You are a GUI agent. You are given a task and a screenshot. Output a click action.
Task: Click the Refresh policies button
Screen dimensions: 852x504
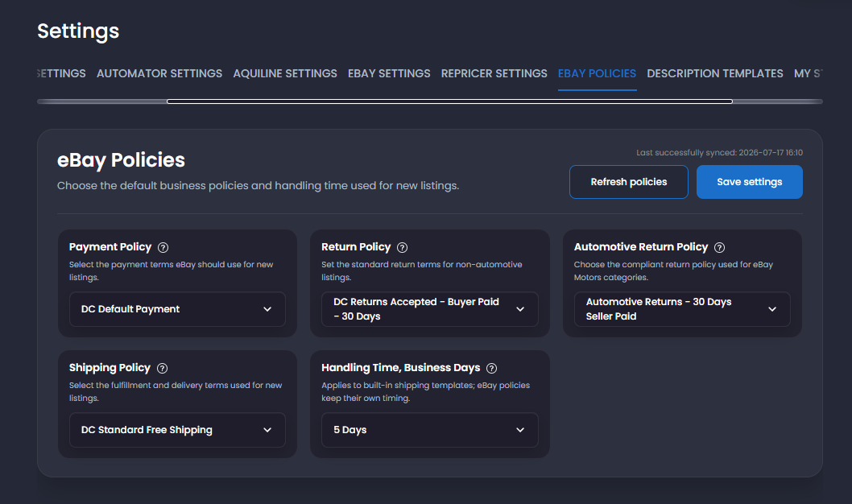pos(629,182)
